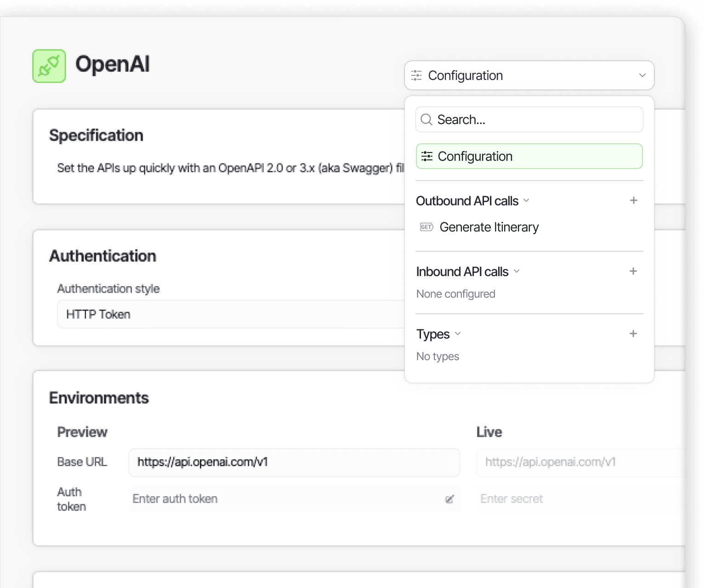
Task: Add a new type with plus
Action: [633, 334]
